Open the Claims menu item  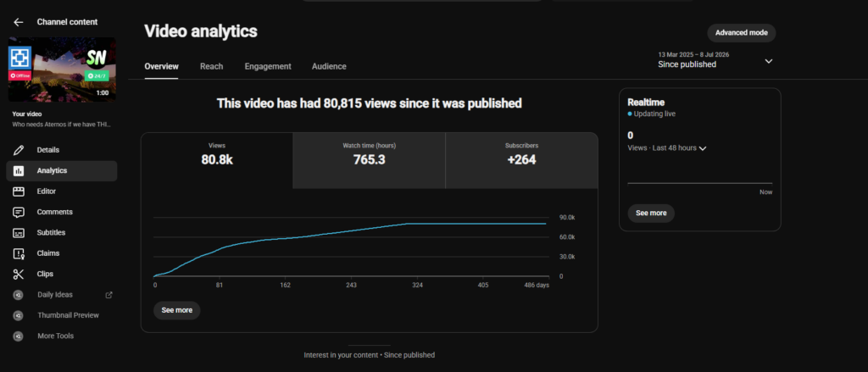[x=61, y=253]
